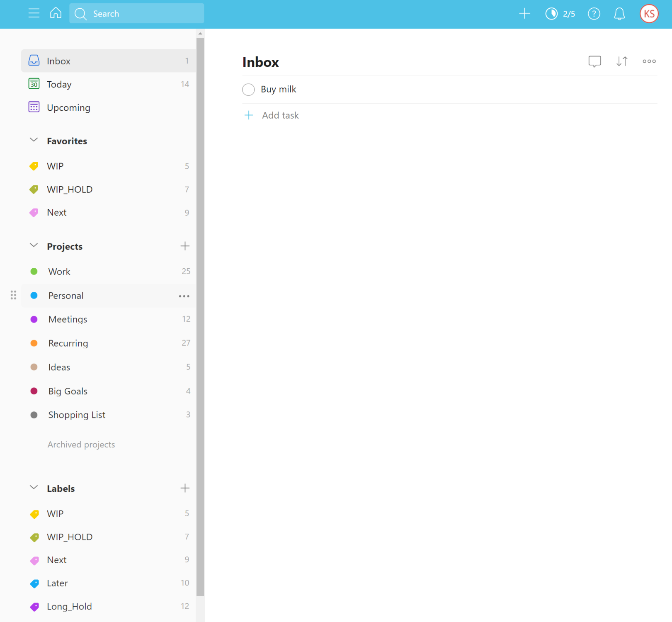Open the Later label

click(x=108, y=583)
